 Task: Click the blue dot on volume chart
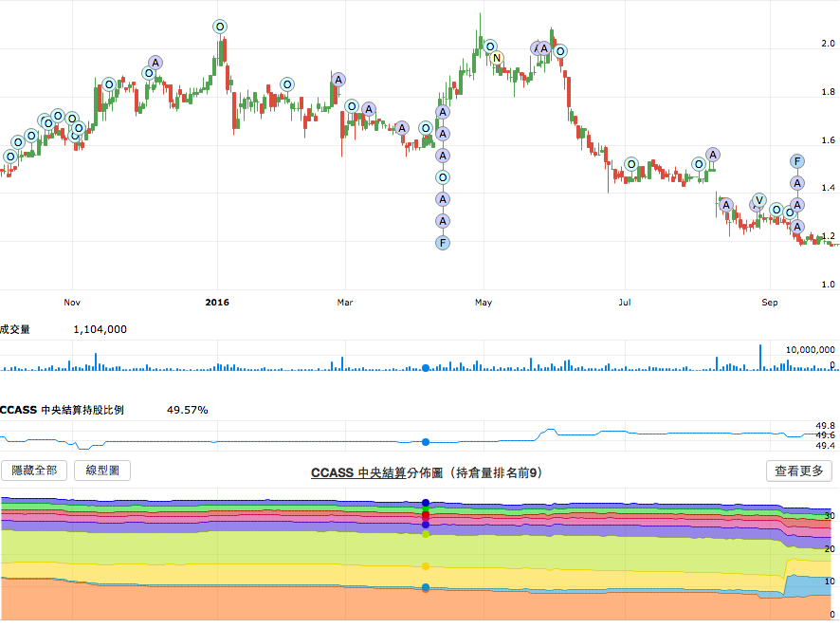click(x=426, y=368)
